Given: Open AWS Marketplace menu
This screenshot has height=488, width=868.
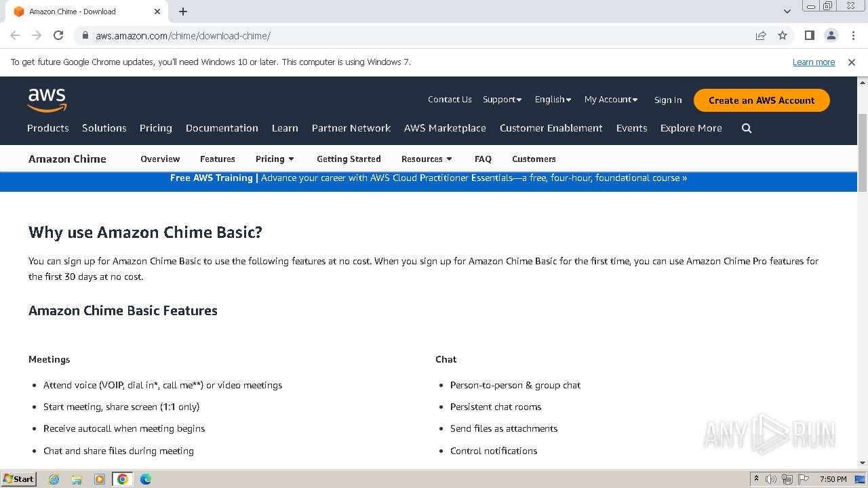Looking at the screenshot, I should point(445,128).
